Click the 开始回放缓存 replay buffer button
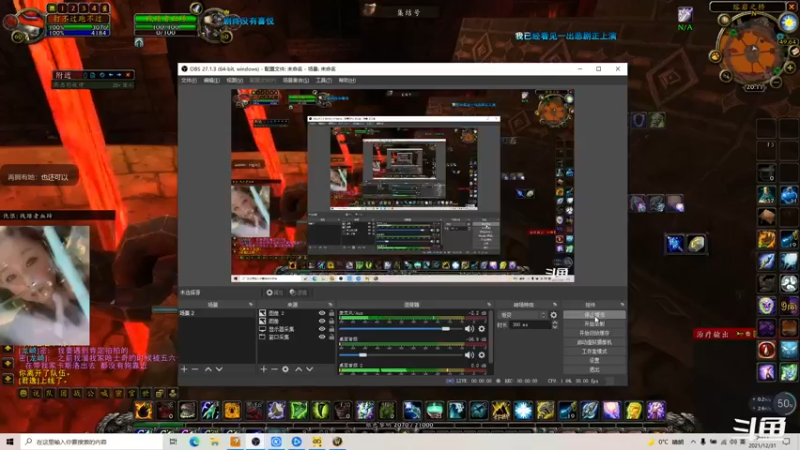 [594, 333]
